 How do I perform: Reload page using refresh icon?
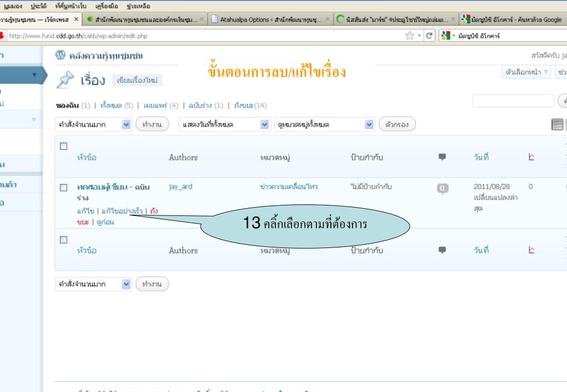pos(429,35)
